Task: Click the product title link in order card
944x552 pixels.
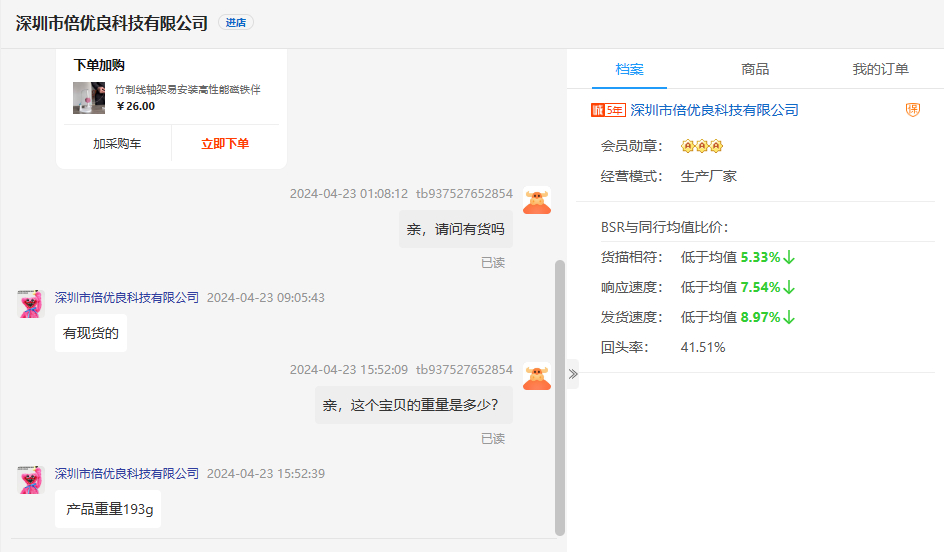Action: click(x=187, y=90)
